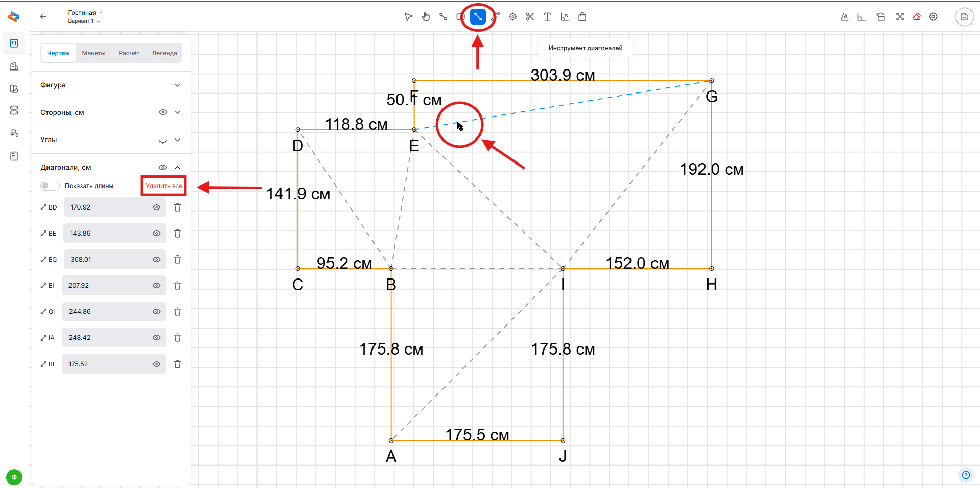
Task: Select the arrow pointer tool
Action: pyautogui.click(x=408, y=17)
